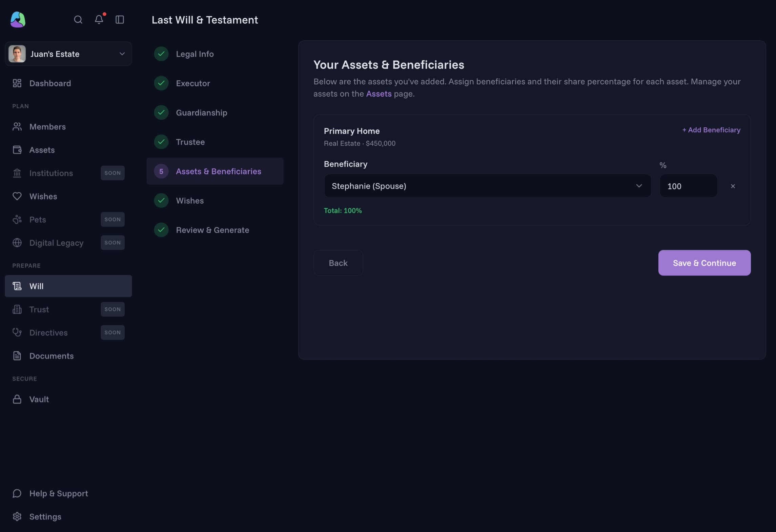This screenshot has width=776, height=532.
Task: Open the Assets page link in description
Action: (x=379, y=94)
